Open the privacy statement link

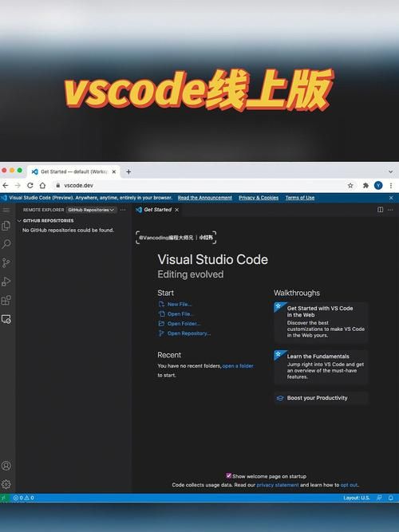click(x=278, y=485)
